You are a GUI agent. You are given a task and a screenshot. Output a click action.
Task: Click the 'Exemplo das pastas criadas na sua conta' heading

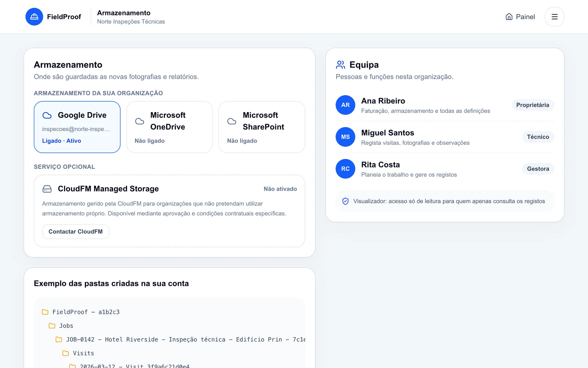111,283
